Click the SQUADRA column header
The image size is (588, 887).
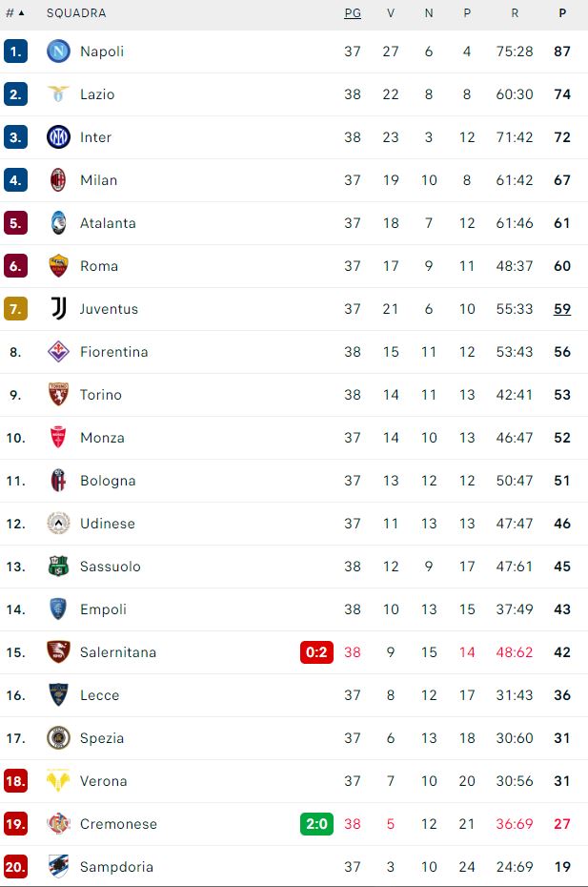tap(76, 13)
